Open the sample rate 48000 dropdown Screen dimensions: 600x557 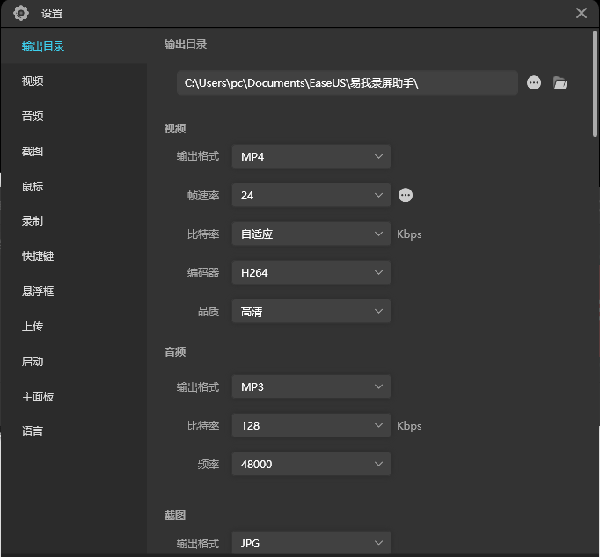pyautogui.click(x=310, y=464)
